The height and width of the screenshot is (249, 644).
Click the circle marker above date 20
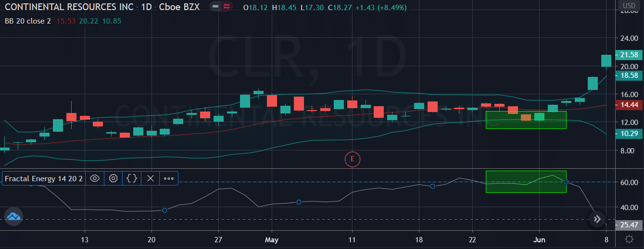click(x=165, y=210)
